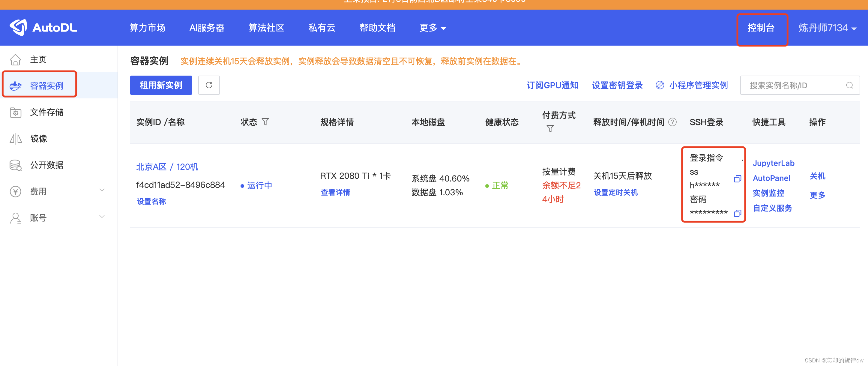Open 公开数据 from the sidebar
The width and height of the screenshot is (868, 366).
click(46, 165)
